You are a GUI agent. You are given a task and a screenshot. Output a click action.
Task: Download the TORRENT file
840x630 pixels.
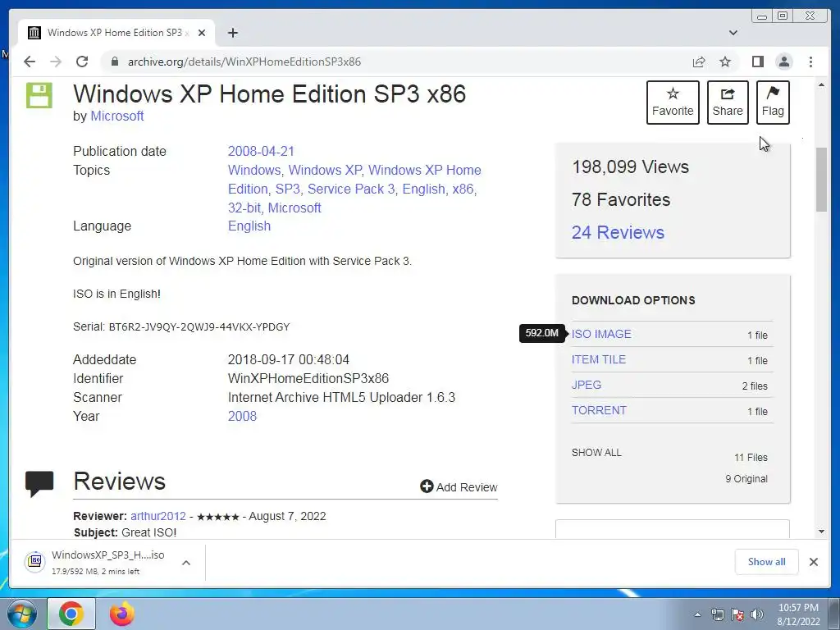[599, 410]
